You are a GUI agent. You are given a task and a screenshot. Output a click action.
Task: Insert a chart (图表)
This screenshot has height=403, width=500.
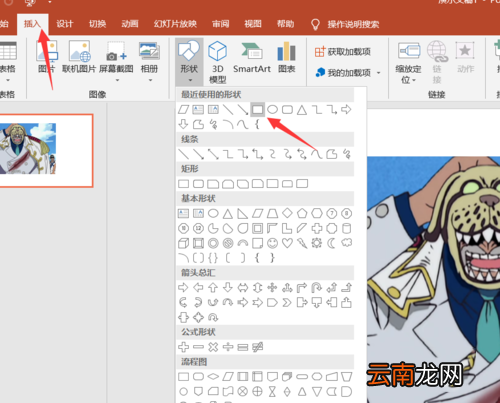[287, 57]
